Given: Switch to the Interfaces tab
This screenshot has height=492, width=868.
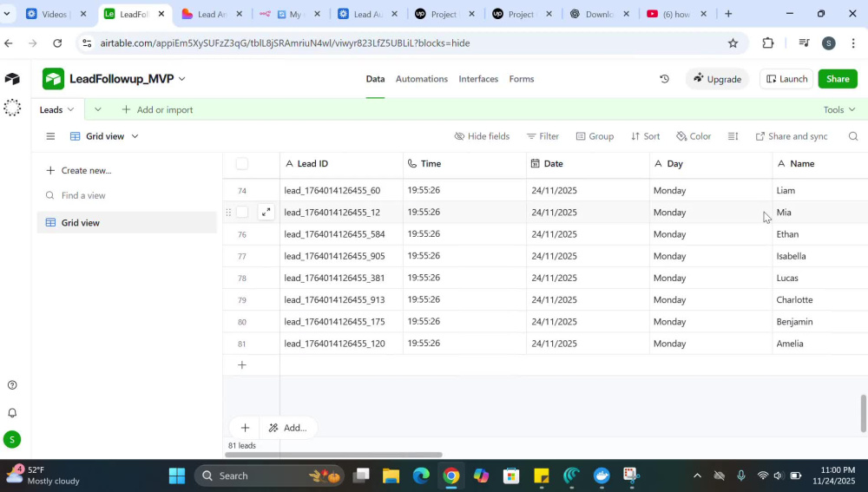Looking at the screenshot, I should point(478,79).
